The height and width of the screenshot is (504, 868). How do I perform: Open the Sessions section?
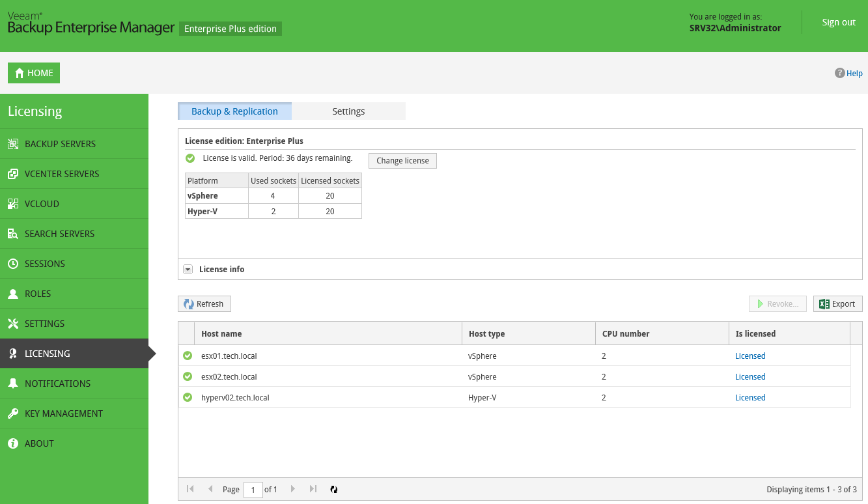click(74, 264)
